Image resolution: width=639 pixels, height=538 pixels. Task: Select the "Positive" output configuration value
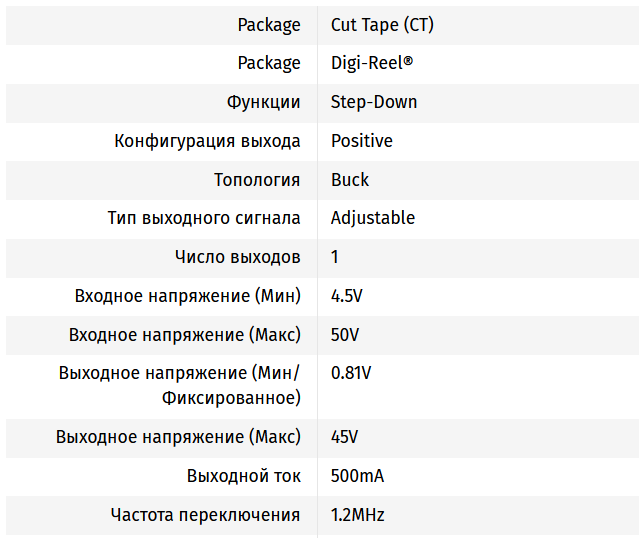click(362, 141)
